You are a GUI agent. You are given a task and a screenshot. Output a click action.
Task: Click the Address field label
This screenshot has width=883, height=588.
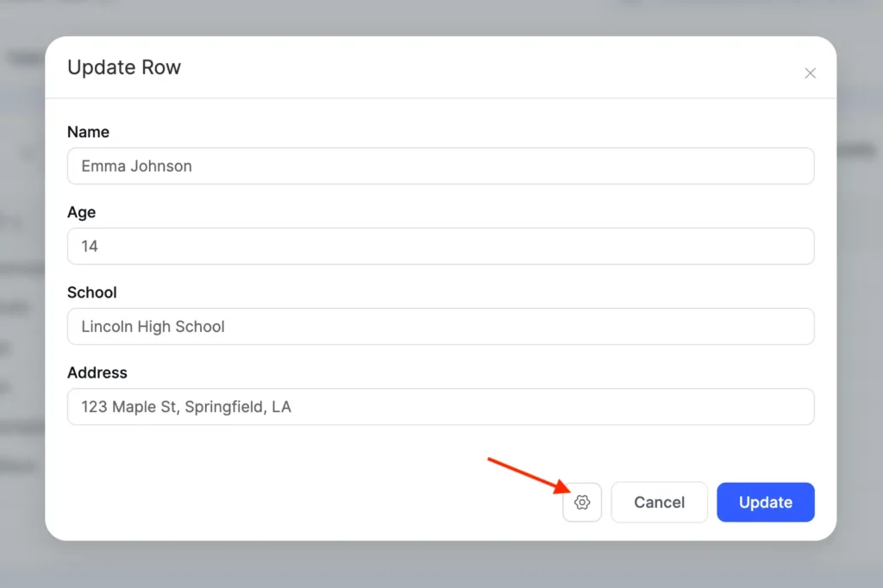coord(97,372)
